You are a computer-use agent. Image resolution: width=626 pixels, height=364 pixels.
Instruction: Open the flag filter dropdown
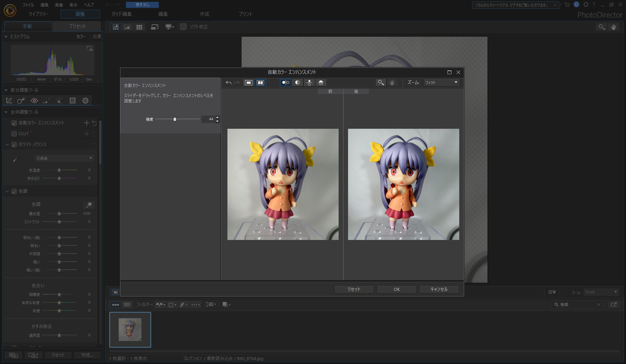[161, 304]
